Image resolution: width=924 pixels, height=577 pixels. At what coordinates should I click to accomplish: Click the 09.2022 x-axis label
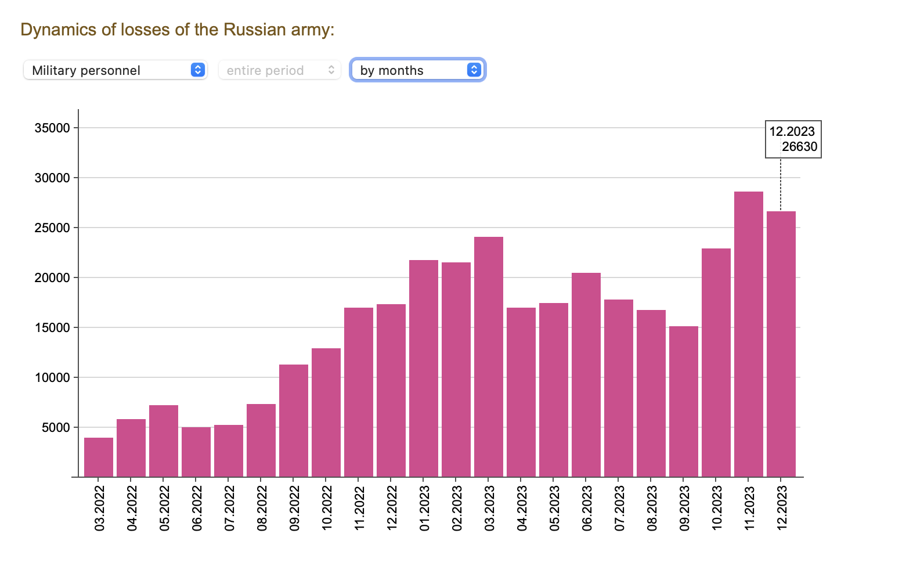(x=294, y=509)
